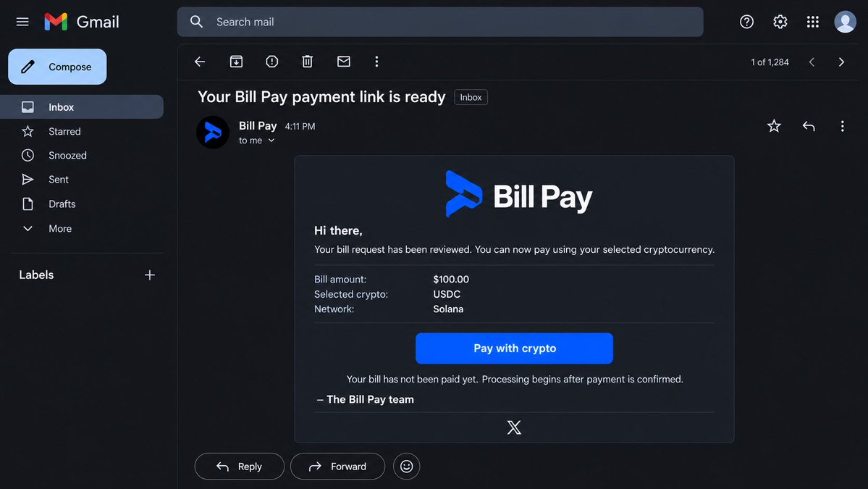Mark the email as unread
The image size is (868, 489).
pos(344,62)
